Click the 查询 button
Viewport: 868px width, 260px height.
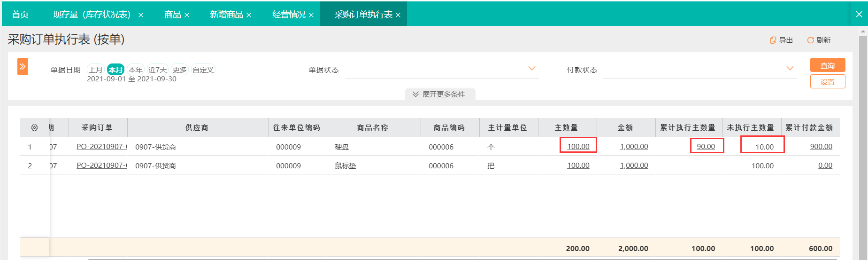pyautogui.click(x=828, y=65)
